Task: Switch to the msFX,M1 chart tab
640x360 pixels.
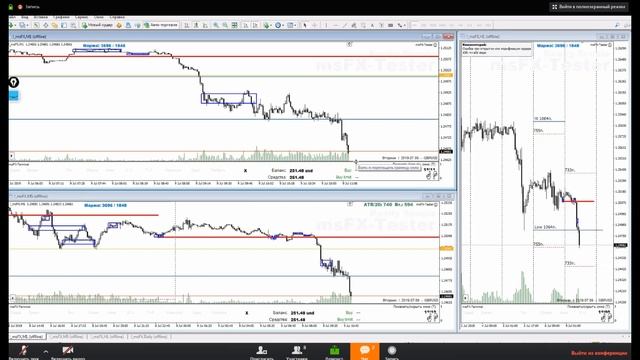Action: [x=27, y=337]
